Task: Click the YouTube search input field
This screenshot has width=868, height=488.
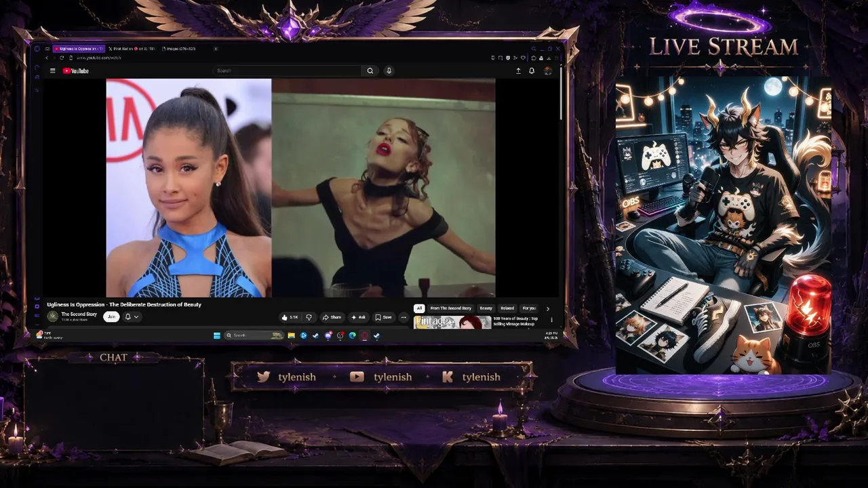Action: click(288, 70)
